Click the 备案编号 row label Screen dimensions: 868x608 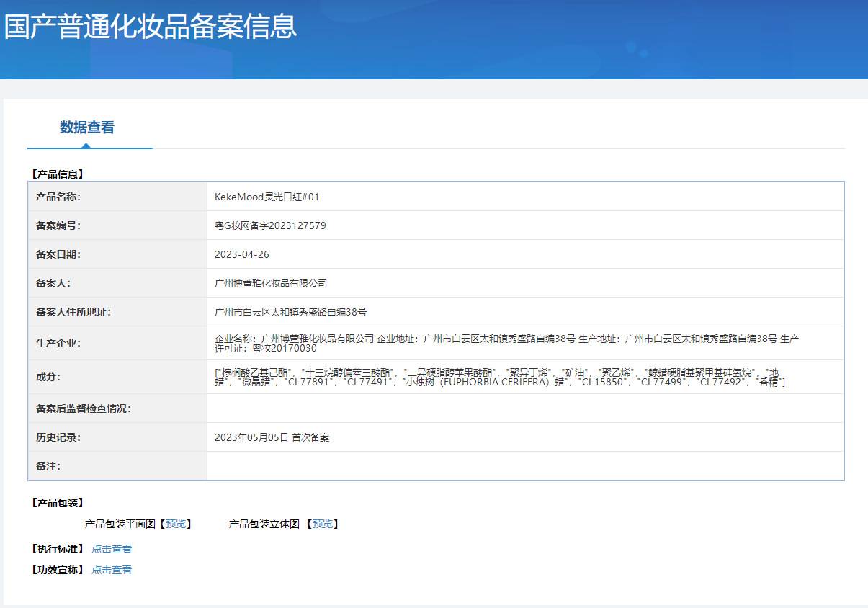coord(58,225)
